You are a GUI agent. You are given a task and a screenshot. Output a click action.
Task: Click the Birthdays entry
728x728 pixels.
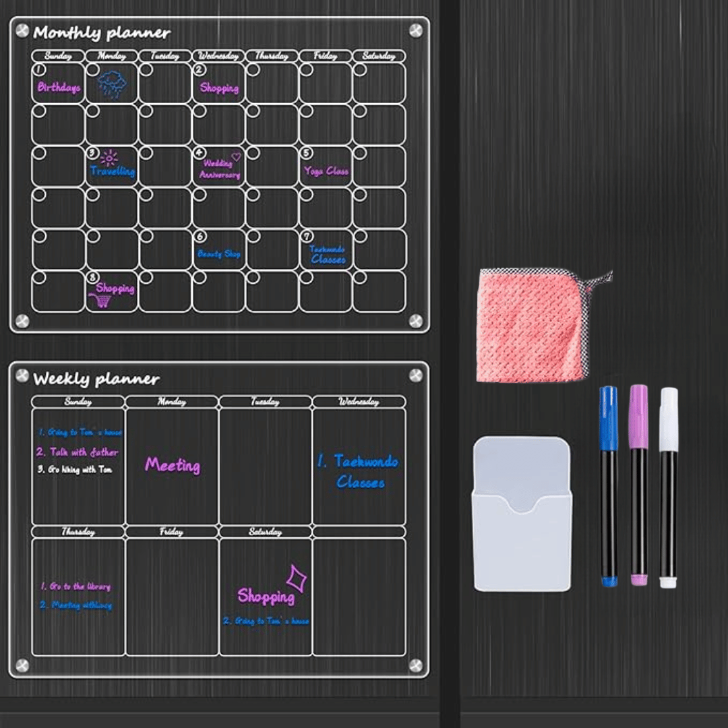coord(59,87)
